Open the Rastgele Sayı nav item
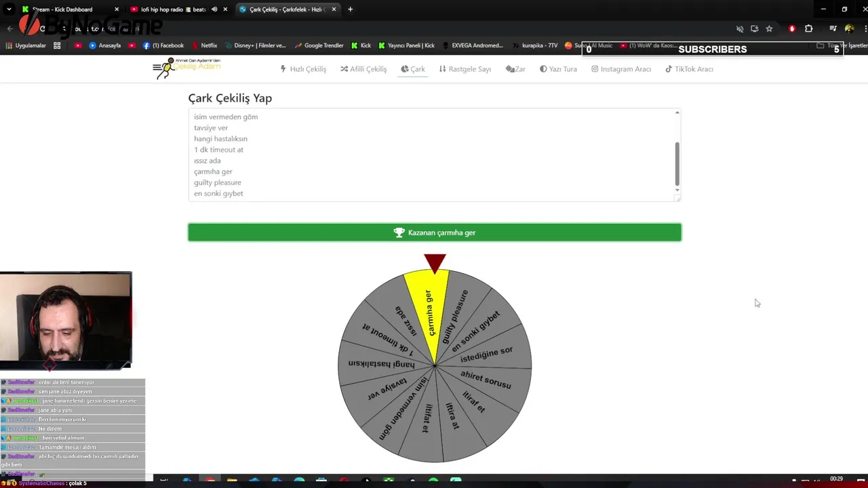The height and width of the screenshot is (488, 868). pos(465,69)
